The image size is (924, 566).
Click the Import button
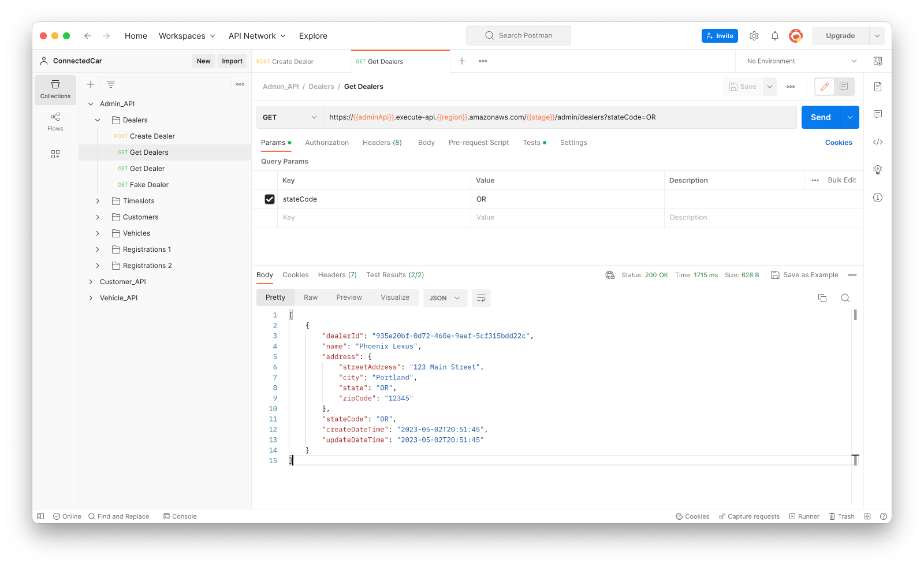[x=232, y=61]
